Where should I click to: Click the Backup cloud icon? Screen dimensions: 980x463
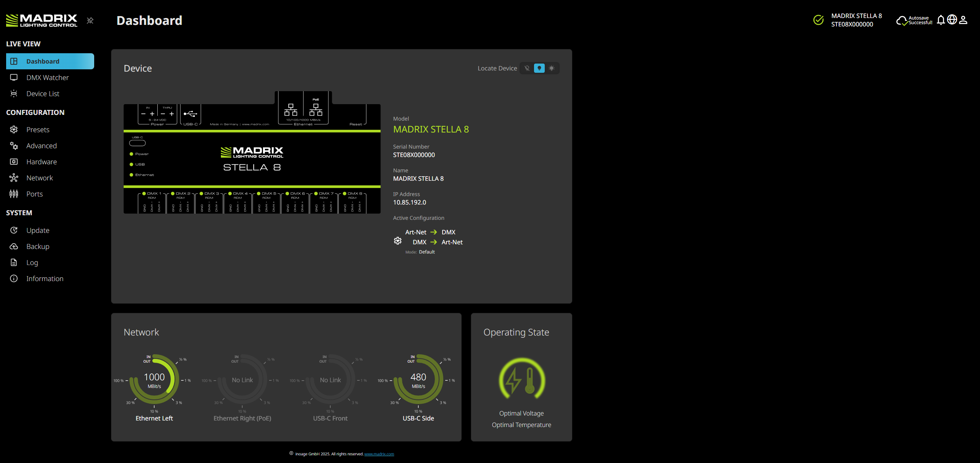click(14, 246)
